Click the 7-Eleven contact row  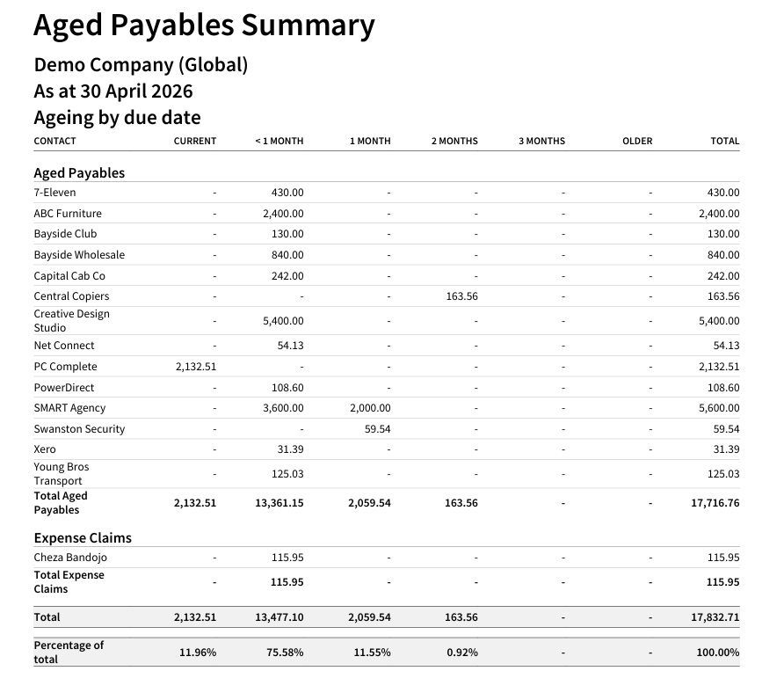coord(387,193)
